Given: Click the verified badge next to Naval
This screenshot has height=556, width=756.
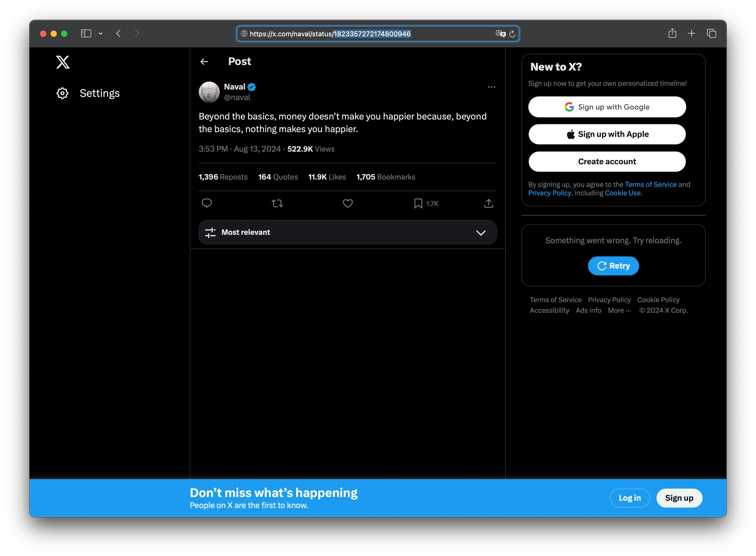Looking at the screenshot, I should tap(252, 87).
